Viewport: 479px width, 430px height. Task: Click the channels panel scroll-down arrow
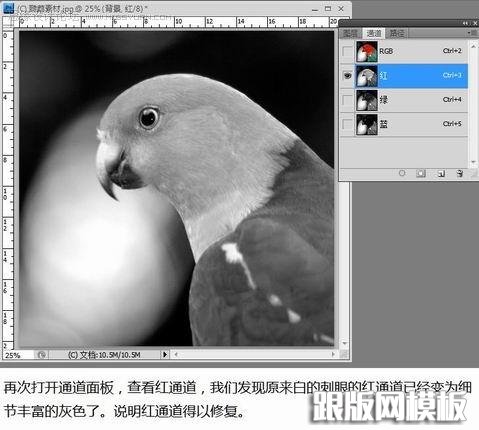tap(473, 162)
